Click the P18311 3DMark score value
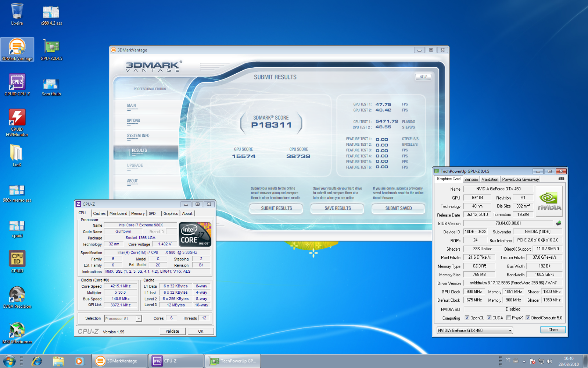The image size is (588, 368). [x=271, y=125]
